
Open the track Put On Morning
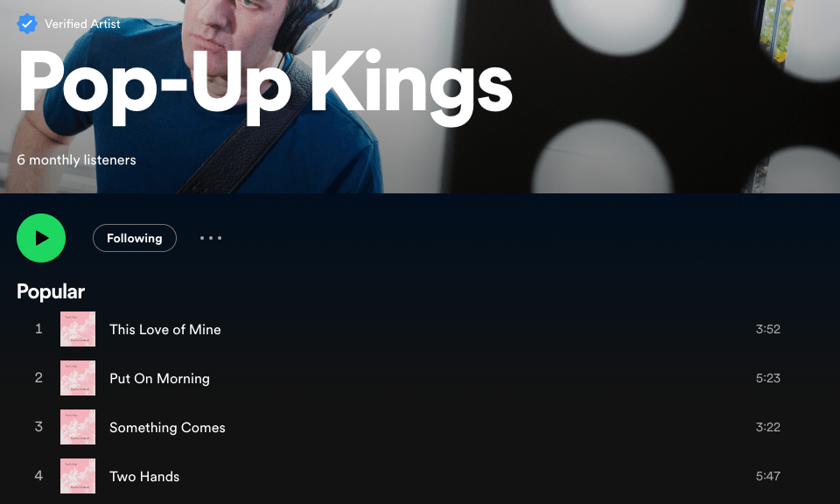click(x=159, y=378)
